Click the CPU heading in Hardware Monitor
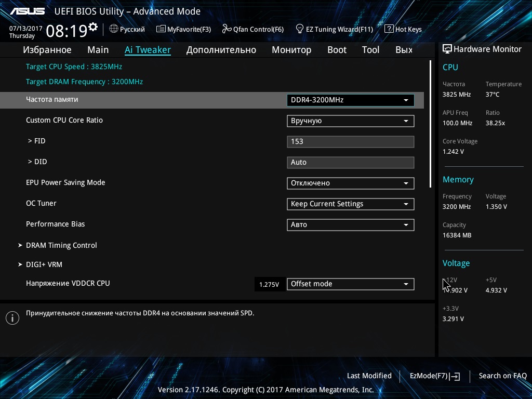 point(450,67)
